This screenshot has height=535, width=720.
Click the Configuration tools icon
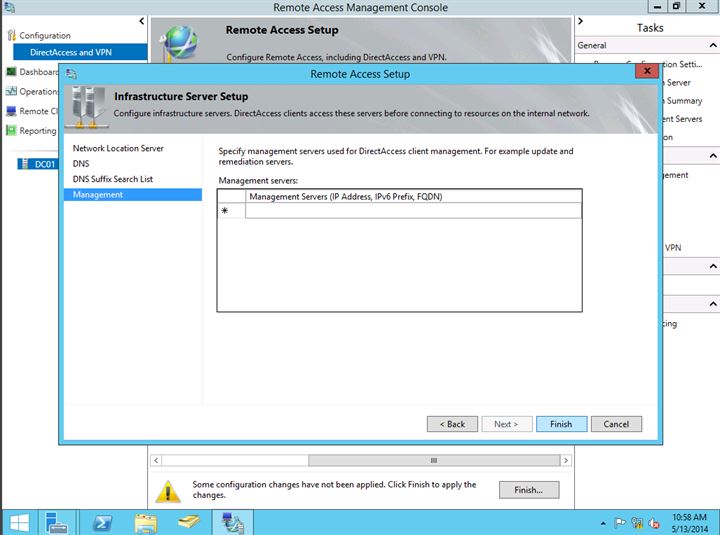[x=11, y=35]
